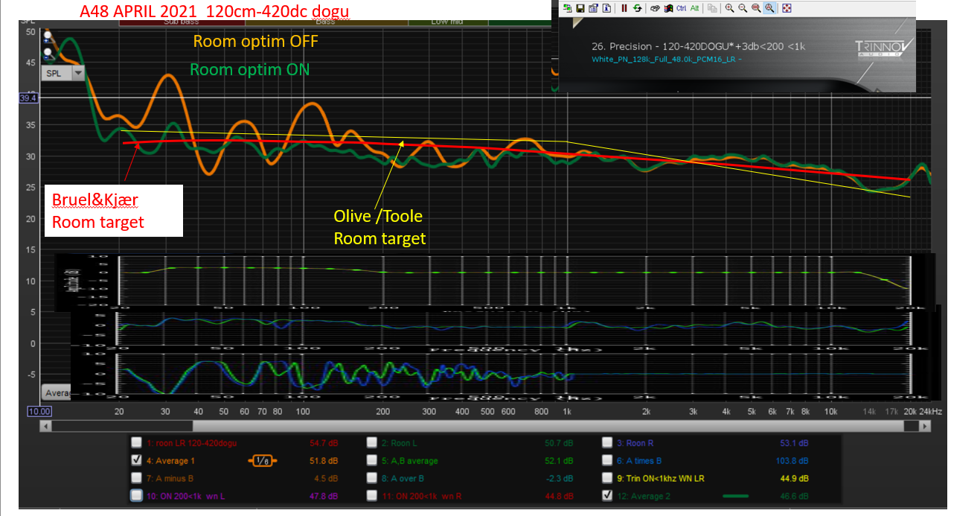
Task: Click the 1/6 smoothing icon beside Average 1
Action: [262, 461]
